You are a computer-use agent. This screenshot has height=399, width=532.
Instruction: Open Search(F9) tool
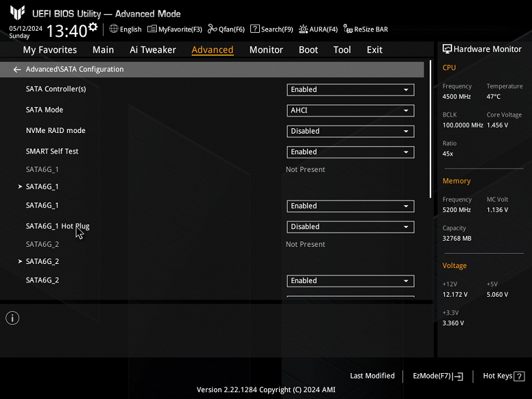click(271, 29)
